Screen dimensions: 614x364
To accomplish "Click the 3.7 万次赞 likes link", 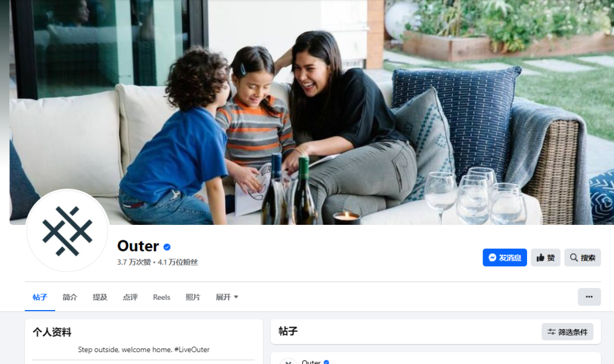I will point(134,262).
